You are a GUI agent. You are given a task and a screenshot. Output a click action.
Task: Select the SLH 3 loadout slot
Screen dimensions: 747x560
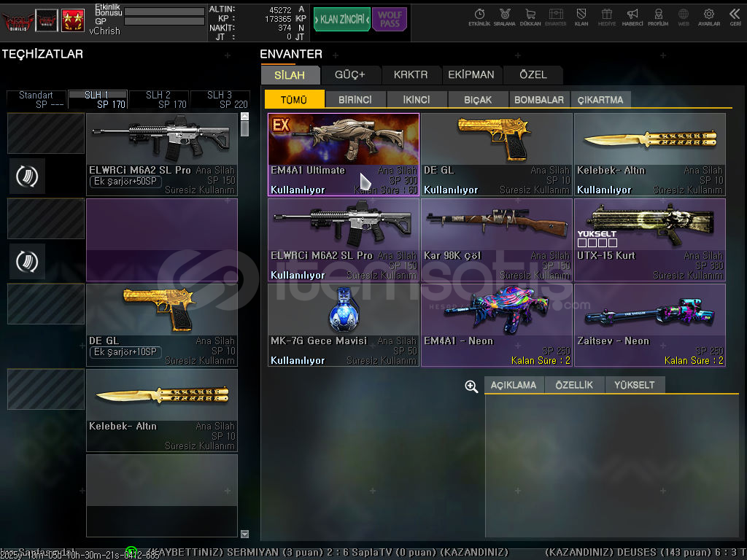[220, 99]
